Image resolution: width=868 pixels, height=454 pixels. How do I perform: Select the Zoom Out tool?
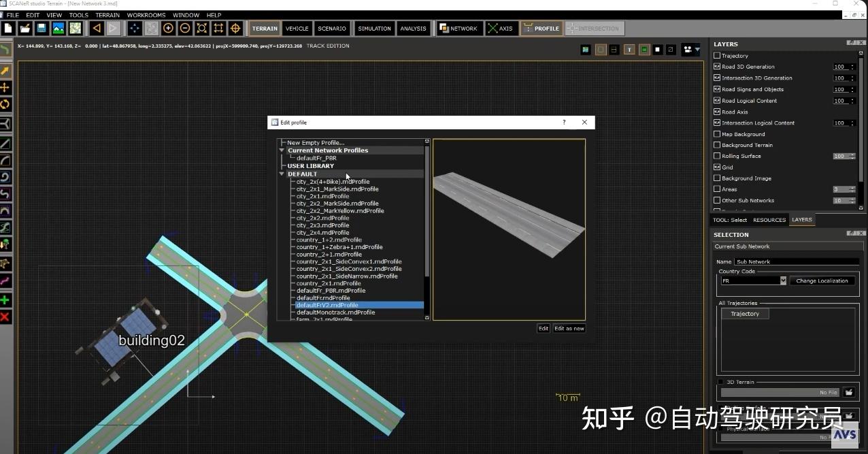click(185, 28)
